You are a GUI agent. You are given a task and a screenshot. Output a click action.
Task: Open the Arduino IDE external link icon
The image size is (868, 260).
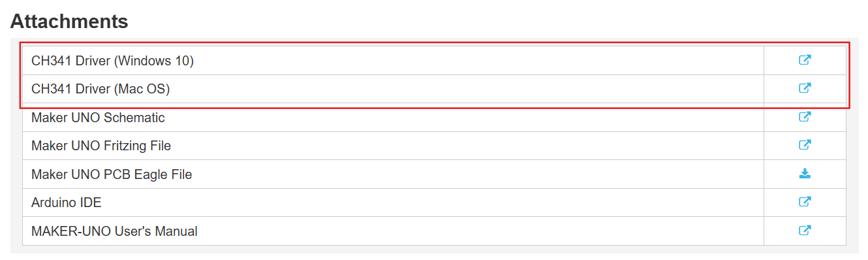[805, 202]
